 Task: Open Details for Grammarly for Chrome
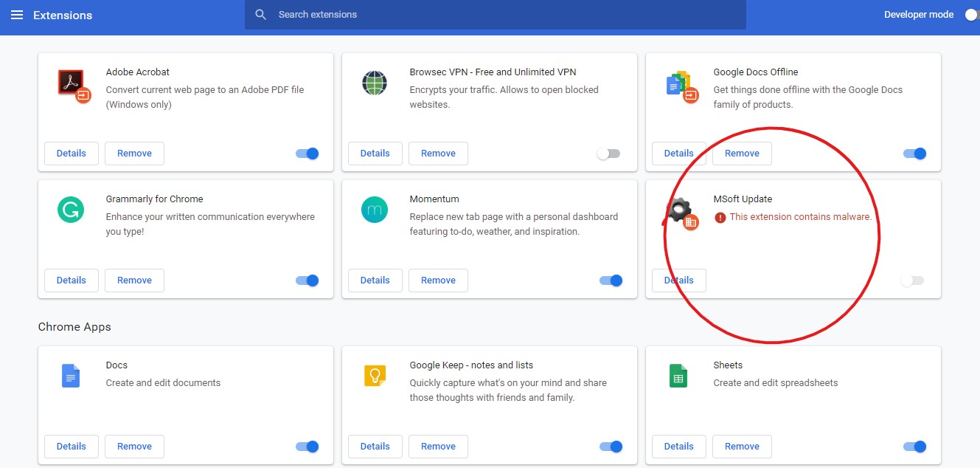(x=72, y=281)
